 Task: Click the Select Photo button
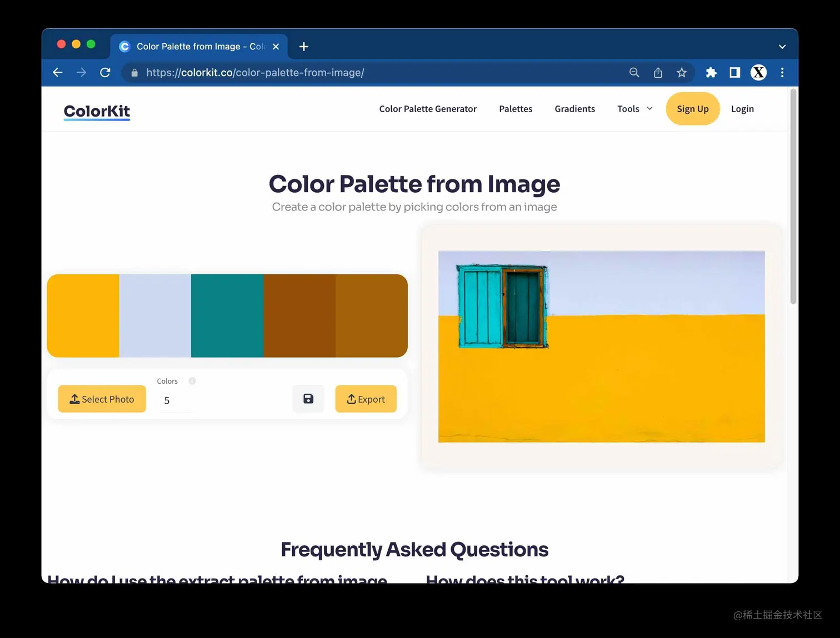click(x=102, y=399)
